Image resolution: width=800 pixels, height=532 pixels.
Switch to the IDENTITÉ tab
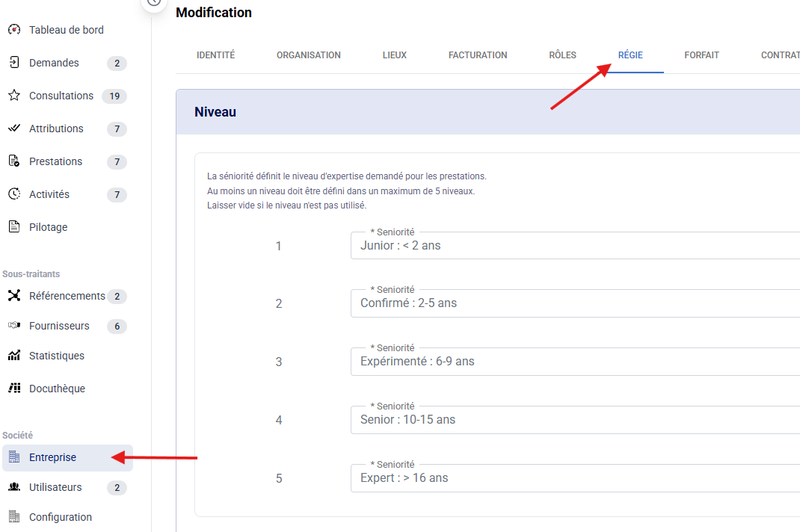pos(215,55)
